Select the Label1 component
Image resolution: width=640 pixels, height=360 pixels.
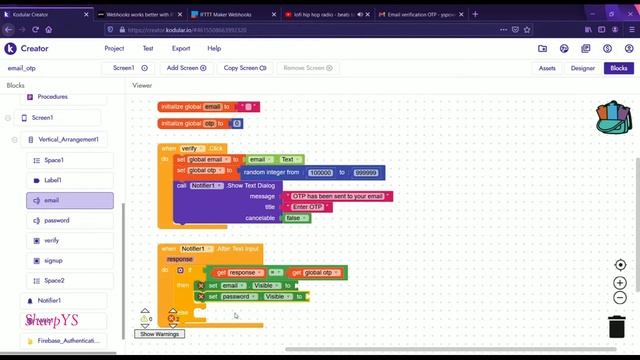pyautogui.click(x=70, y=180)
